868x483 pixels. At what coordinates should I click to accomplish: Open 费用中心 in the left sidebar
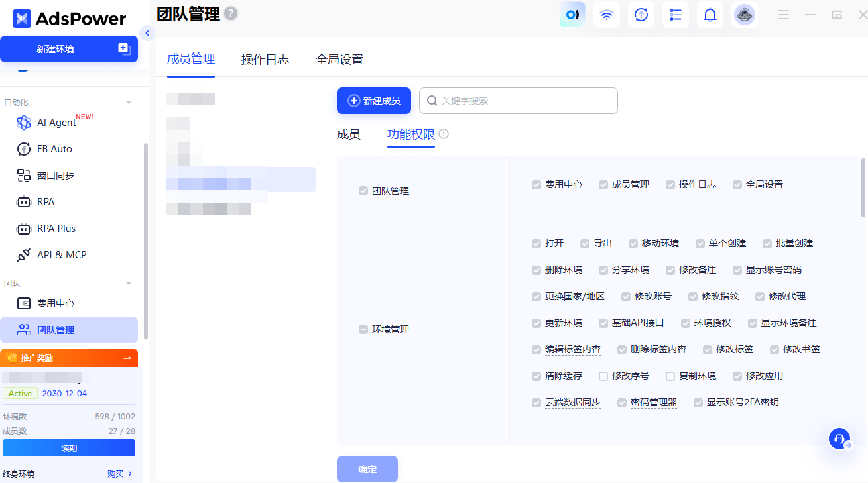[x=56, y=303]
